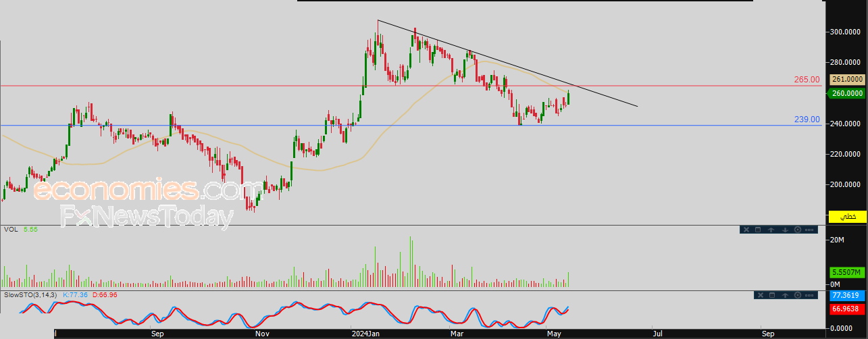Click the green 5.5507M volume value tag
Image resolution: width=868 pixels, height=339 pixels.
point(847,272)
